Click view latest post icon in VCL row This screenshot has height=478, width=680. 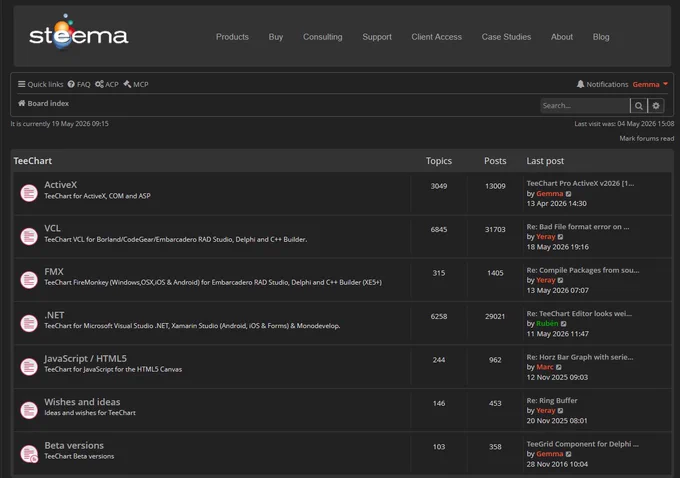(560, 237)
